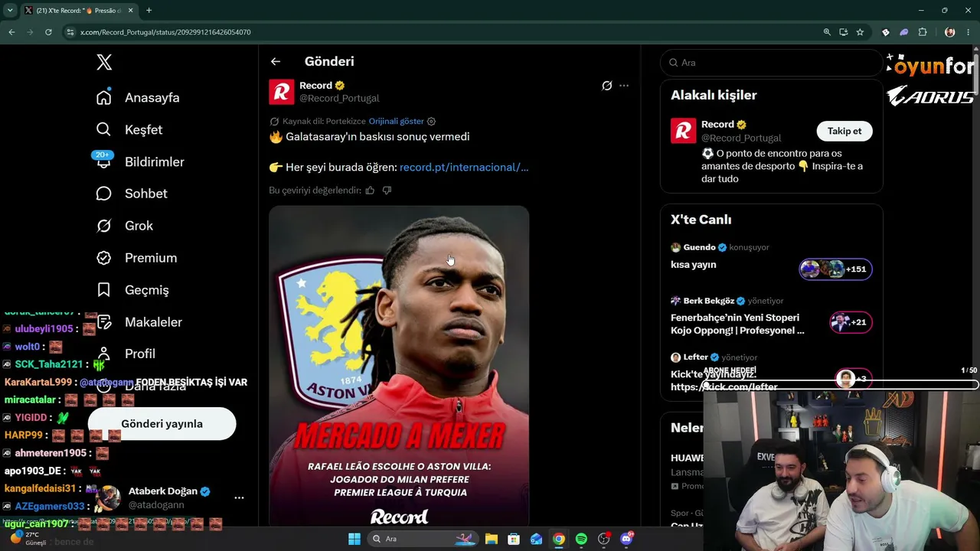
Task: Reload the page in Chrome
Action: click(x=48, y=32)
